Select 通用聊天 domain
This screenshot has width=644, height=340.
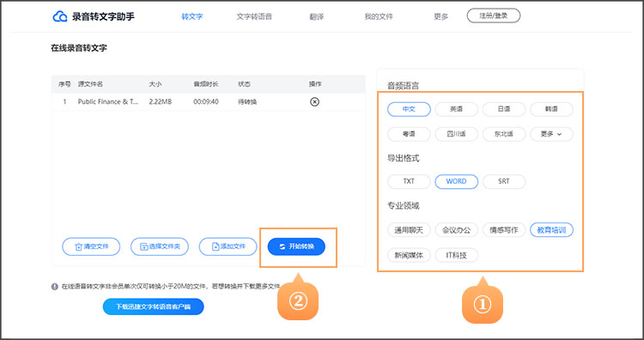point(409,230)
